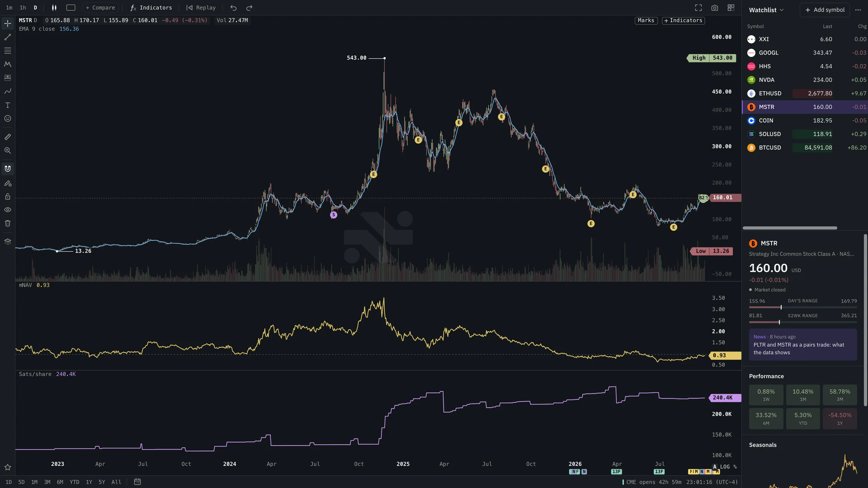The height and width of the screenshot is (488, 868).
Task: Remove drawings with the trash icon
Action: point(8,223)
